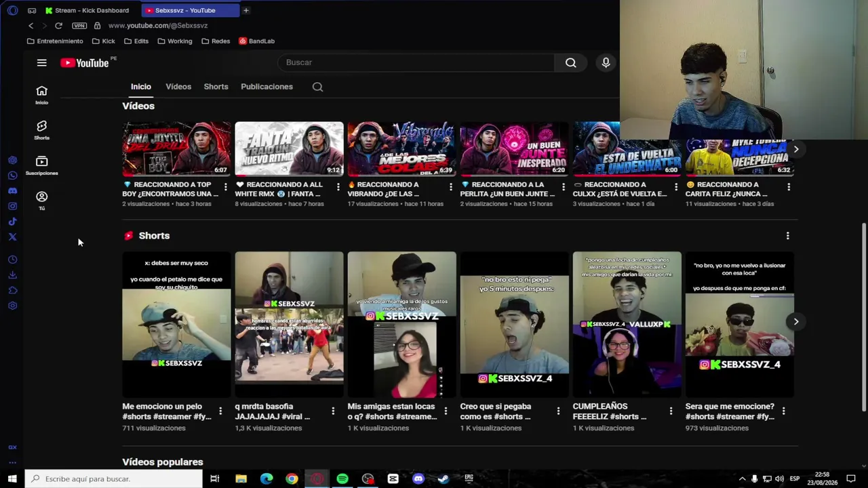Open Steam from the taskbar
This screenshot has width=868, height=488.
tap(443, 479)
